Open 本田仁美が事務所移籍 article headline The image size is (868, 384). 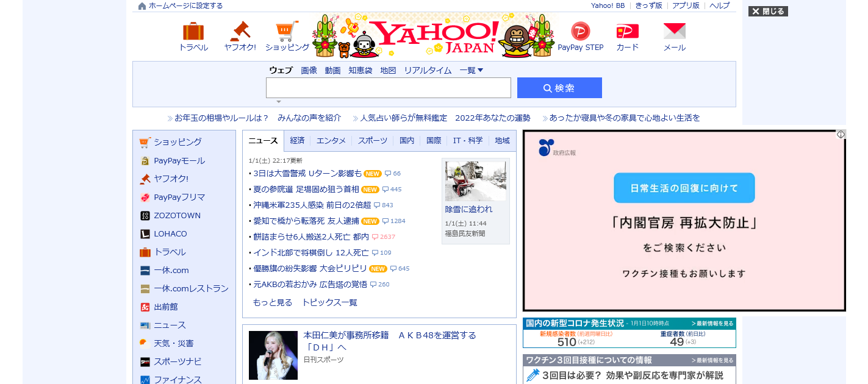pyautogui.click(x=390, y=341)
